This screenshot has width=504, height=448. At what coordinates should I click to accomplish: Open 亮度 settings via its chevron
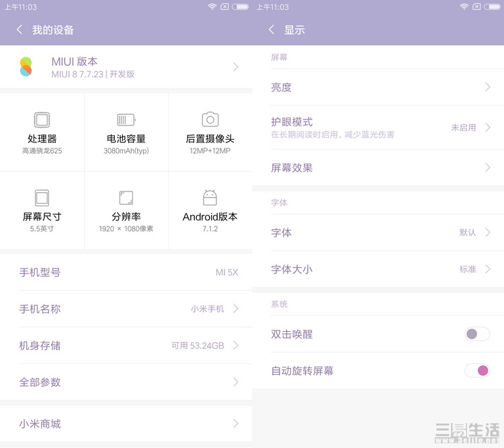[x=488, y=87]
